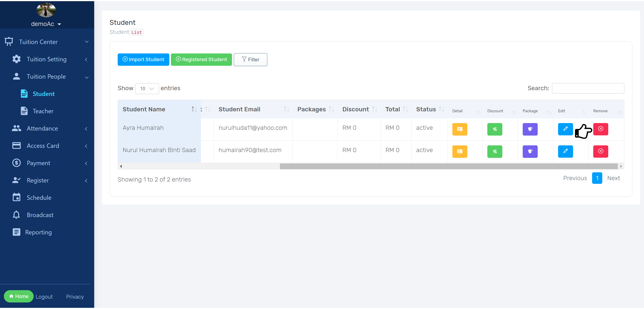Remove Nurul Humairah Binti Saad with red icon
This screenshot has height=309, width=644.
pyautogui.click(x=601, y=151)
